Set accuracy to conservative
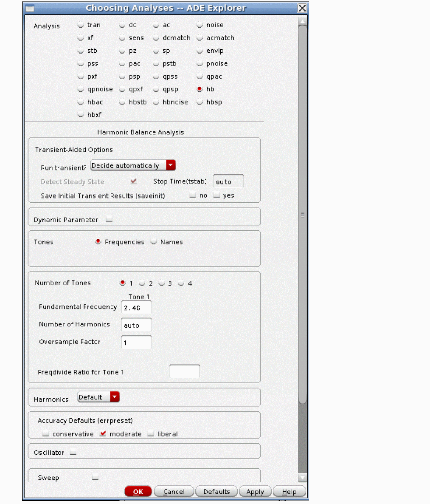 [x=46, y=434]
